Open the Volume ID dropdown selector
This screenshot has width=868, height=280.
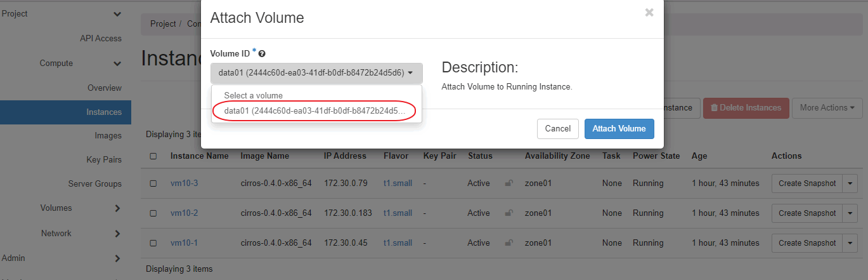point(316,73)
